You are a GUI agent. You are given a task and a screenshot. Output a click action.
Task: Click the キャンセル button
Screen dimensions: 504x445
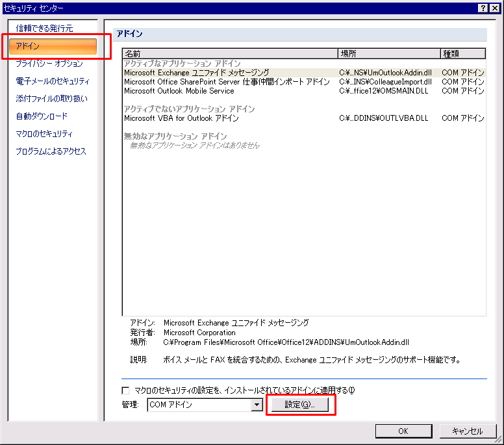click(x=468, y=431)
